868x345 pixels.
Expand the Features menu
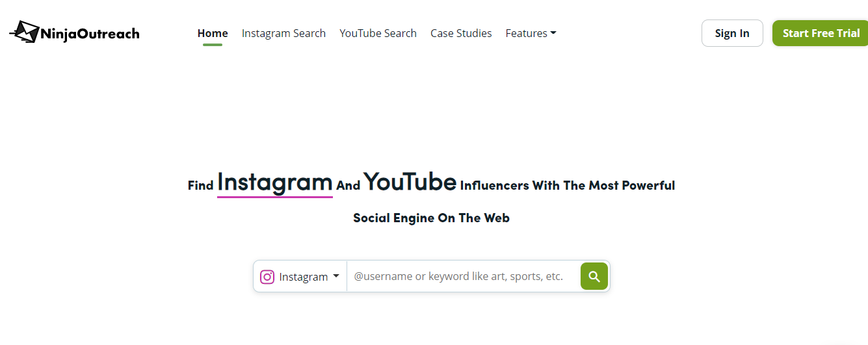click(x=531, y=33)
